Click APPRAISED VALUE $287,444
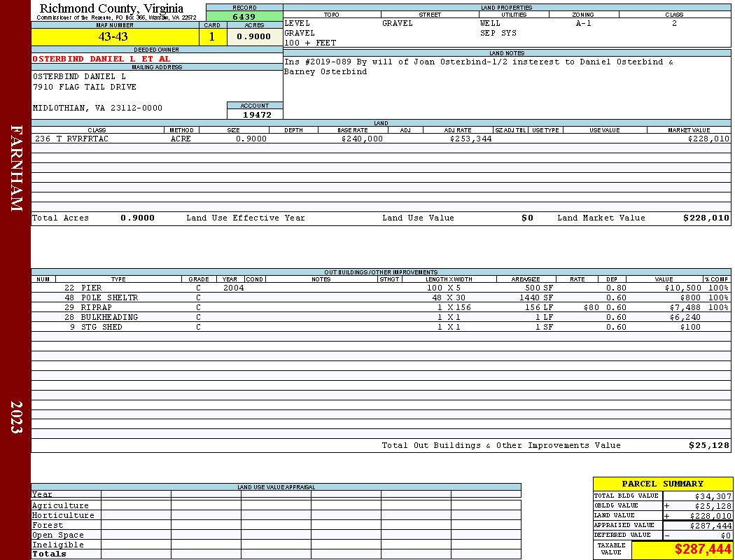 point(710,526)
